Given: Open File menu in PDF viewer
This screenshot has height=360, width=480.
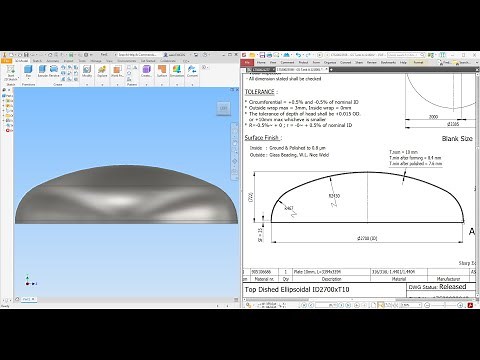Looking at the screenshot, I should tap(247, 62).
